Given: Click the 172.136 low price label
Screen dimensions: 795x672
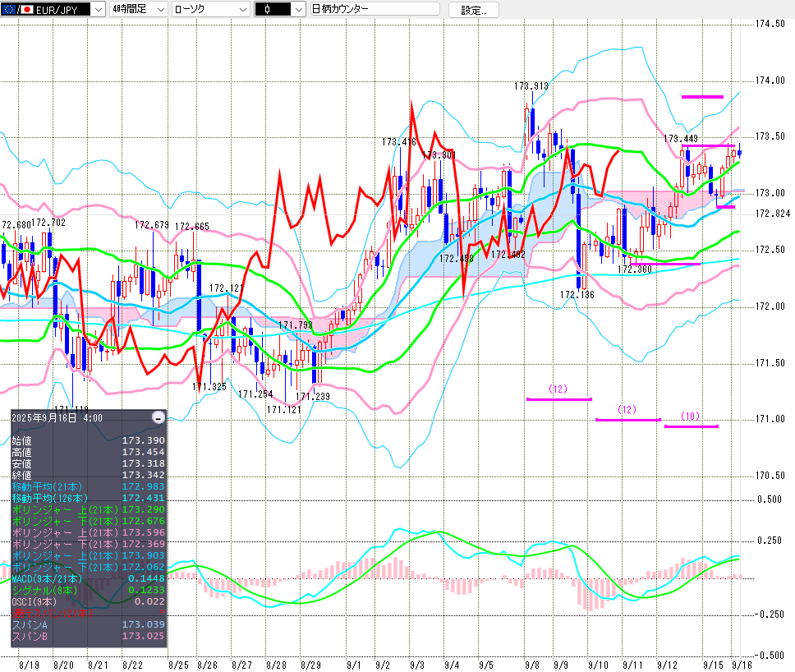Looking at the screenshot, I should coord(577,295).
